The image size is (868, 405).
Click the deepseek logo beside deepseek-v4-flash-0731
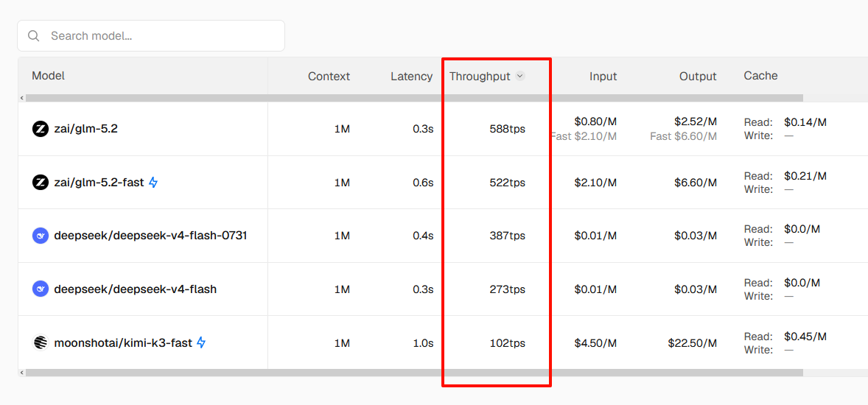tap(41, 236)
